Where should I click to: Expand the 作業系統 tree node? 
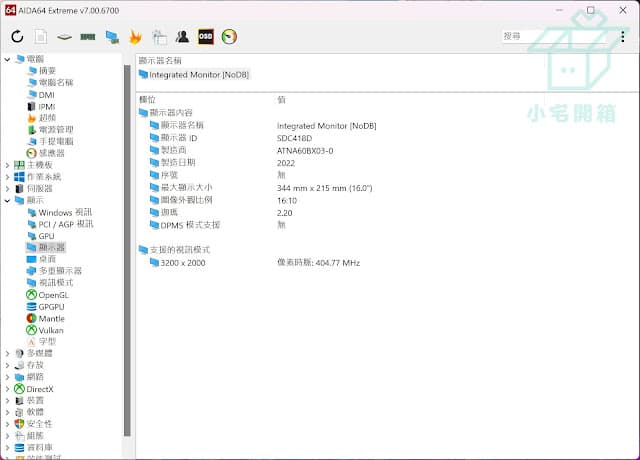coord(7,177)
